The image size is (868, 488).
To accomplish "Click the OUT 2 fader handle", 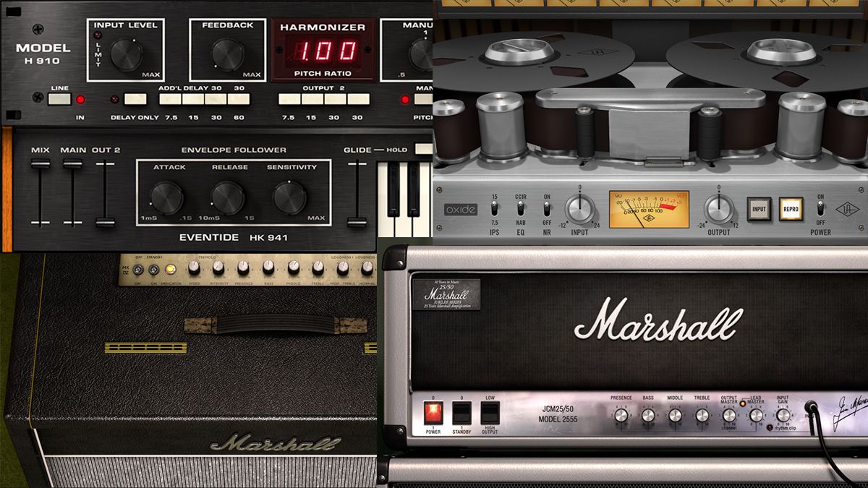I will pos(106,223).
